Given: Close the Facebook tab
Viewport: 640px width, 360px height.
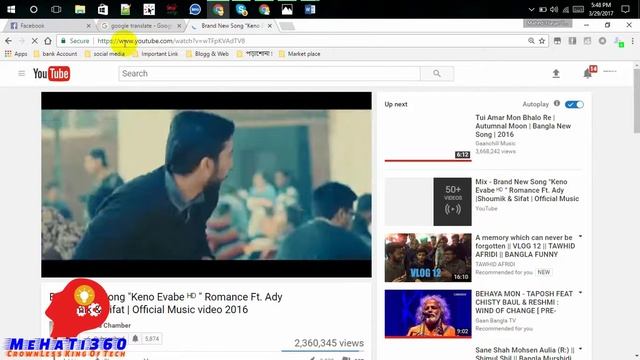Looking at the screenshot, I should tap(89, 25).
